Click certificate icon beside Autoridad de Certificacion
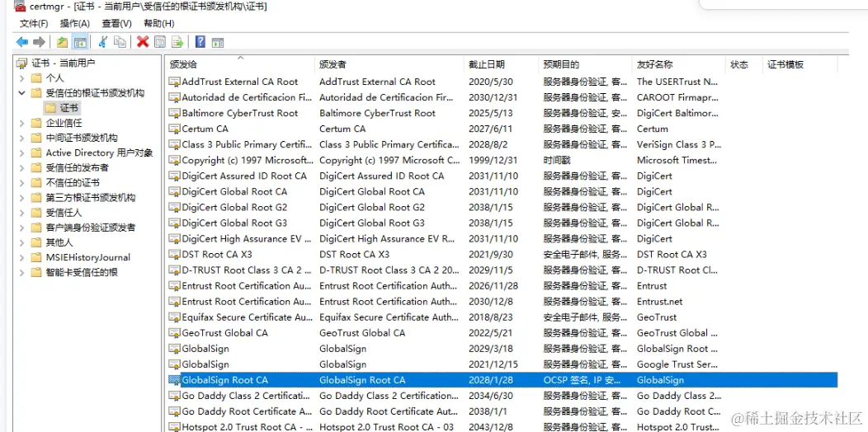868x432 pixels. 174,97
